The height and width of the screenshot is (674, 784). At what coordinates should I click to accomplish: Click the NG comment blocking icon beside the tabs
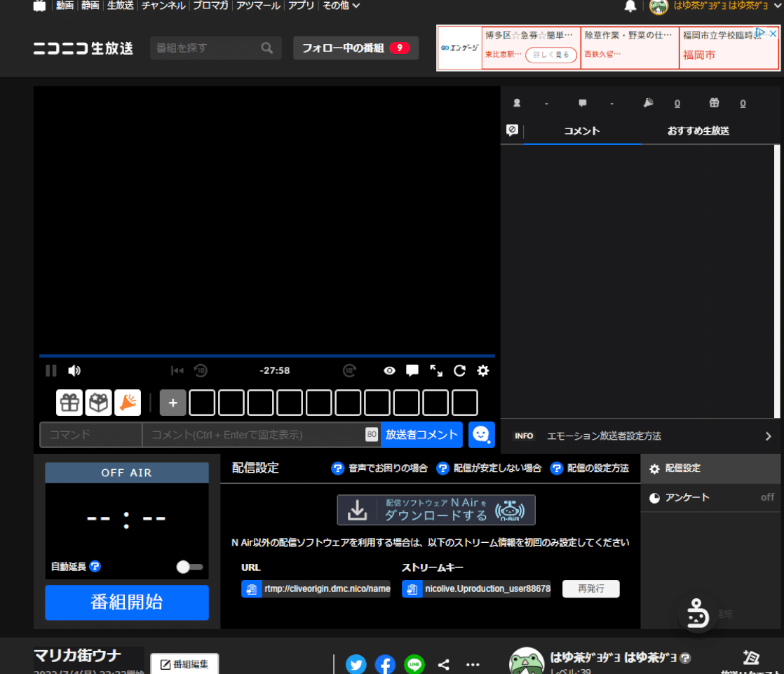click(x=511, y=130)
